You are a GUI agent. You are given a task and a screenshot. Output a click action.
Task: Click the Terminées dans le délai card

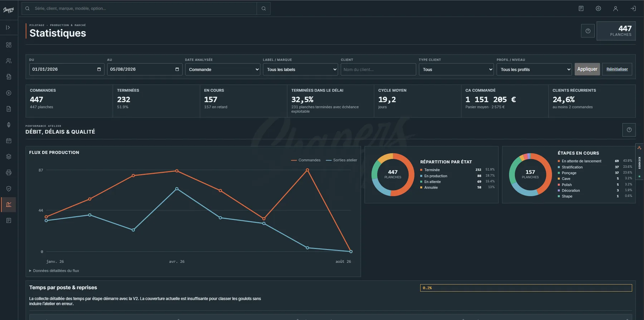click(x=331, y=101)
